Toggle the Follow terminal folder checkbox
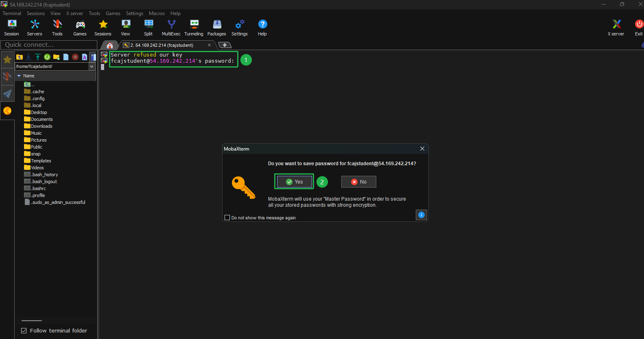This screenshot has height=339, width=644. click(x=24, y=330)
